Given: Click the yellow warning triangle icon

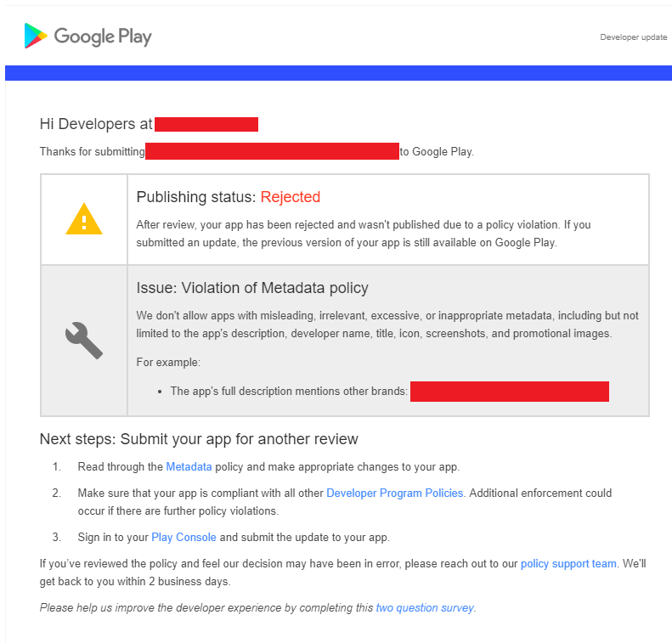Looking at the screenshot, I should pyautogui.click(x=84, y=219).
